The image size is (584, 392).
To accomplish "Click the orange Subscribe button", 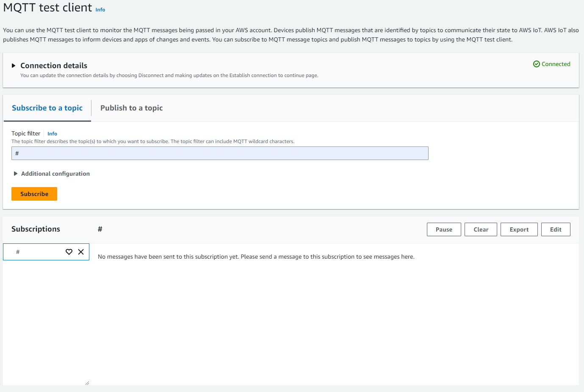I will (34, 194).
